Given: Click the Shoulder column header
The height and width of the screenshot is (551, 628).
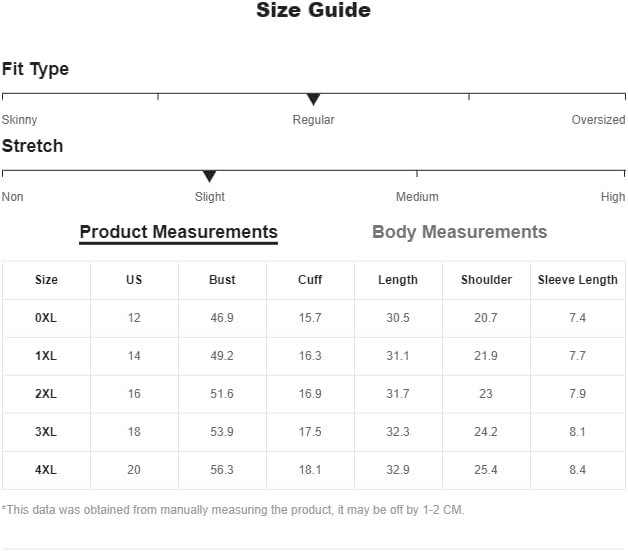Looking at the screenshot, I should coord(486,280).
